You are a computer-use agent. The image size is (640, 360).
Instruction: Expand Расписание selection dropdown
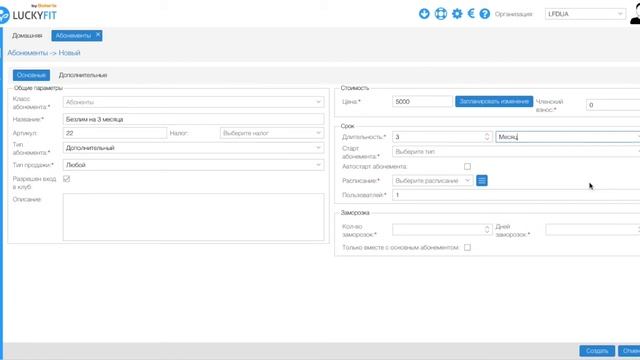click(x=433, y=180)
